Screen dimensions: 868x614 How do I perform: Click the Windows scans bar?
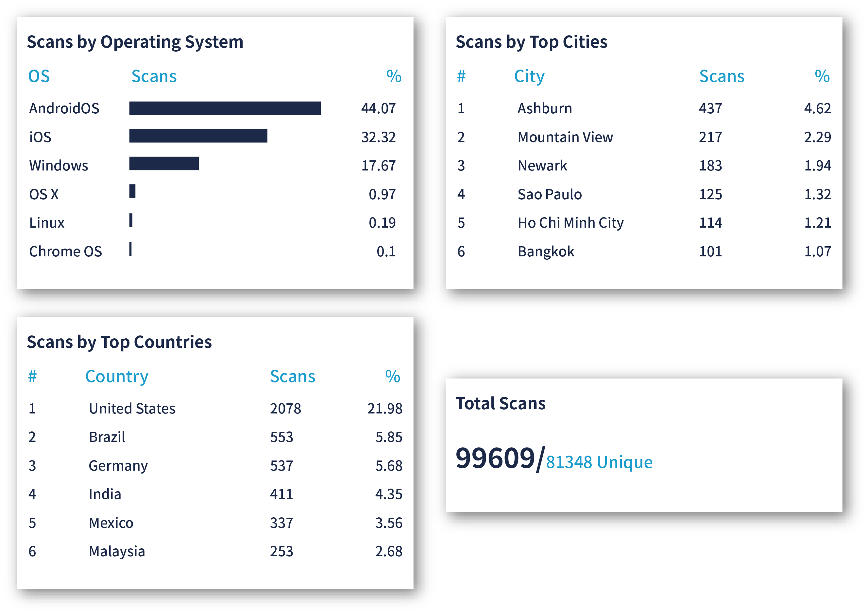point(164,164)
